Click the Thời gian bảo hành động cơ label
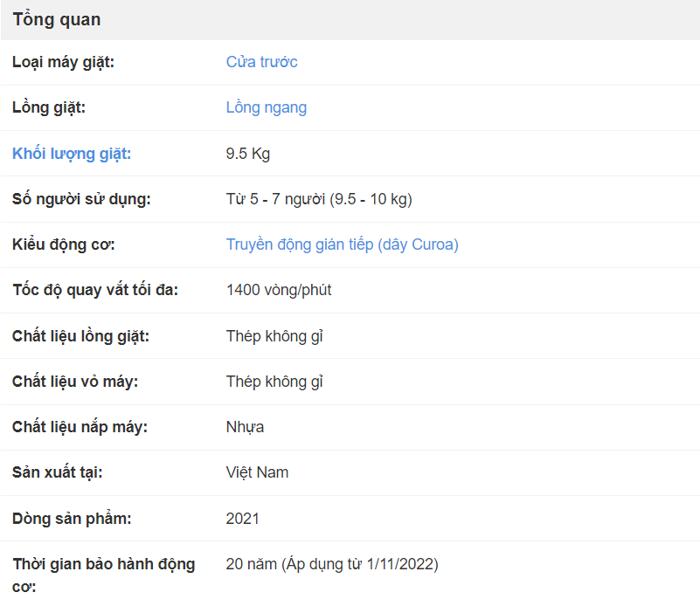 pyautogui.click(x=104, y=575)
